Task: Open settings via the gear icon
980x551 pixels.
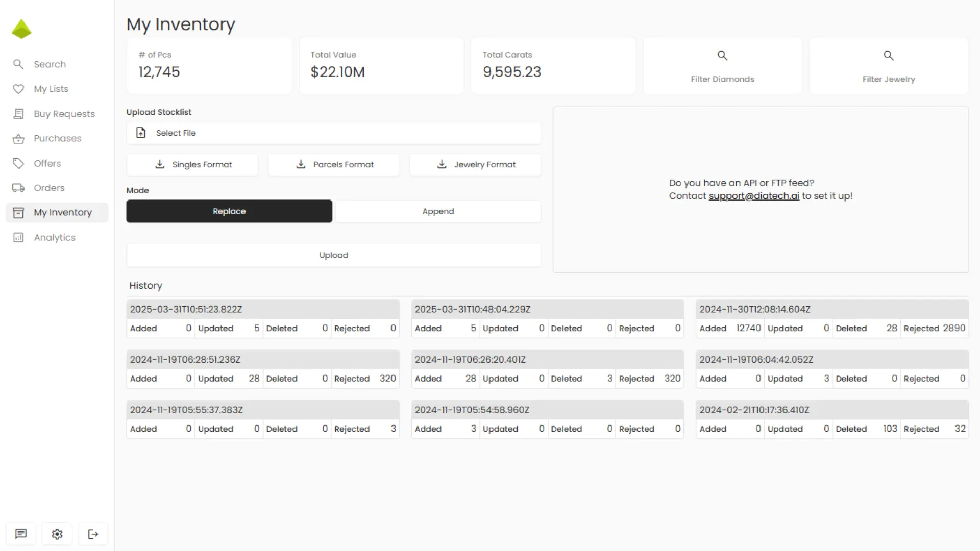Action: (x=57, y=534)
